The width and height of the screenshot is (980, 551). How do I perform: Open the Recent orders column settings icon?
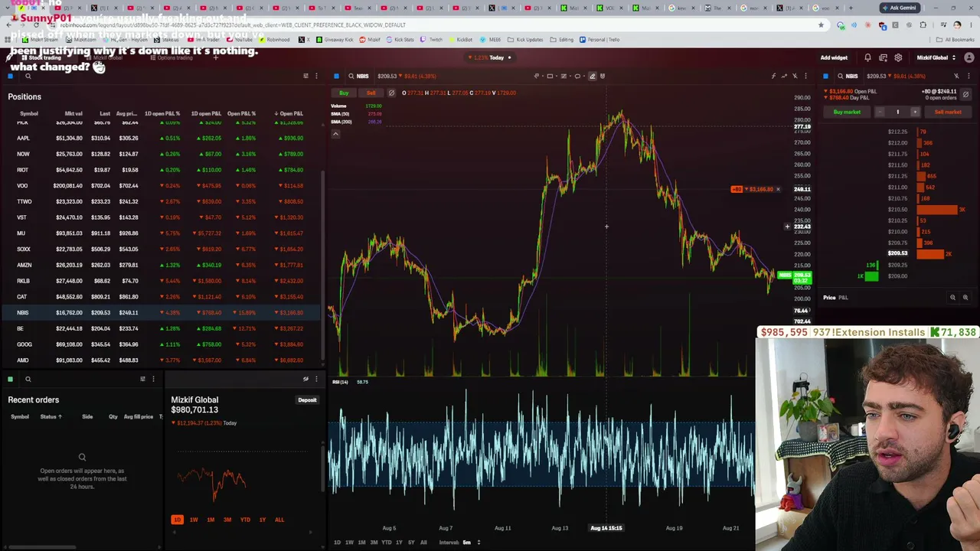point(142,379)
